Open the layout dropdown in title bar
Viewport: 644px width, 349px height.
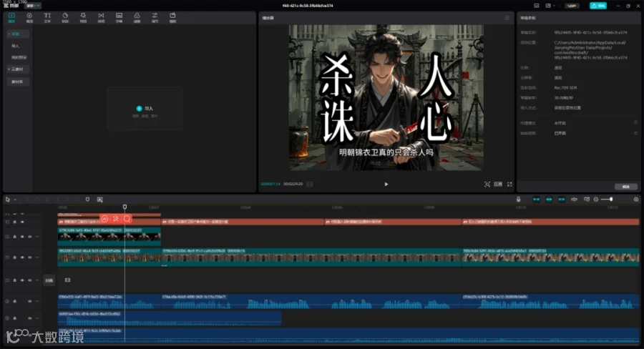pyautogui.click(x=550, y=6)
